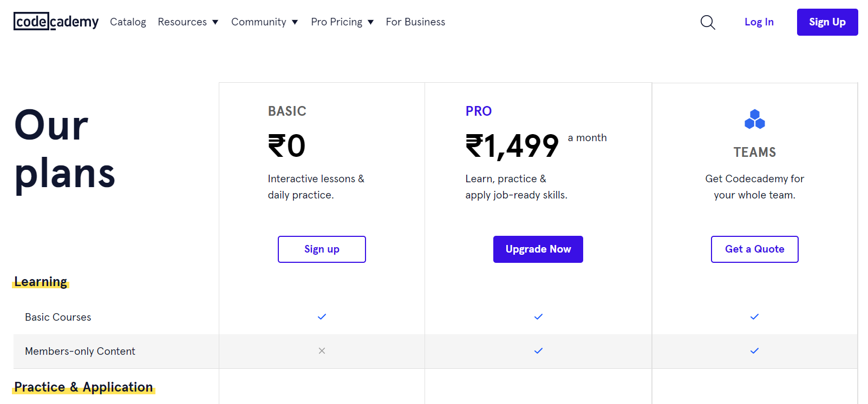The height and width of the screenshot is (404, 868).
Task: Click the Log In link
Action: (759, 22)
